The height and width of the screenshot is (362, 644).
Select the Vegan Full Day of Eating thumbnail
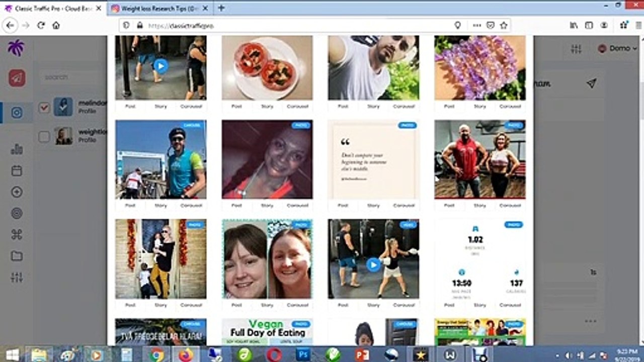click(x=267, y=332)
